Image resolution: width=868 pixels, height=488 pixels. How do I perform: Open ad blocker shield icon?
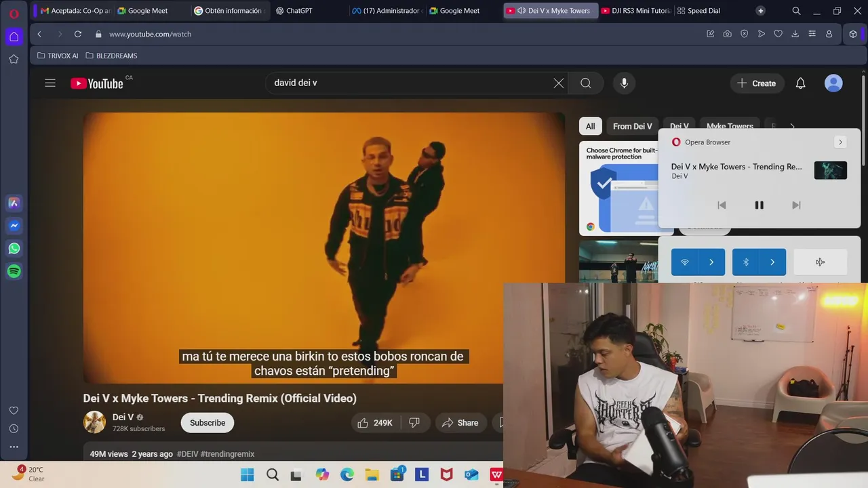pyautogui.click(x=744, y=34)
